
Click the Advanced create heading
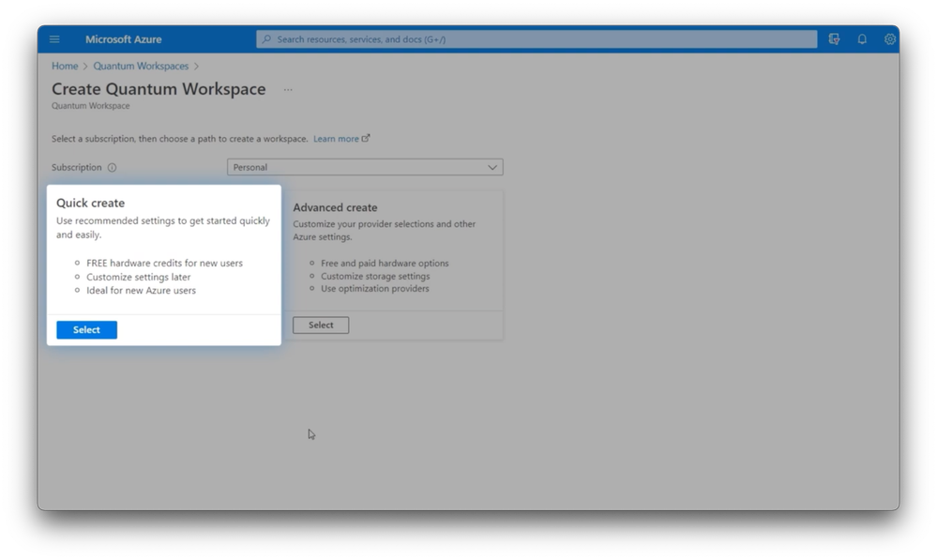tap(335, 207)
